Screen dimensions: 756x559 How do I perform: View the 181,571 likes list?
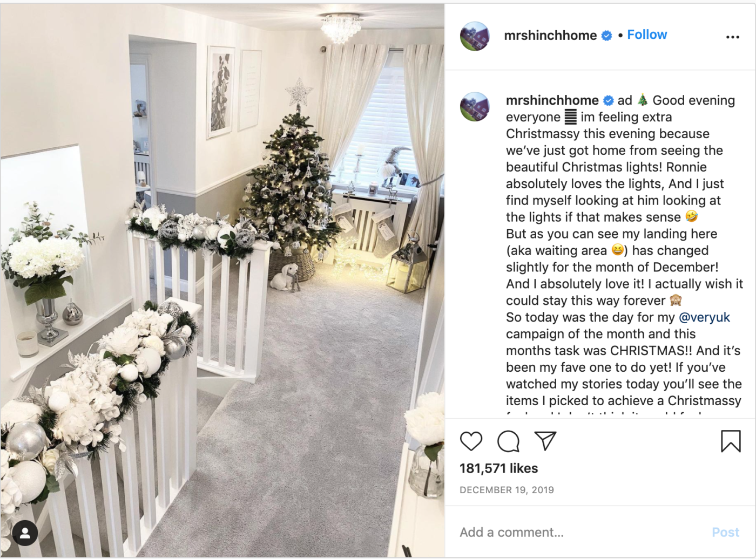point(498,468)
